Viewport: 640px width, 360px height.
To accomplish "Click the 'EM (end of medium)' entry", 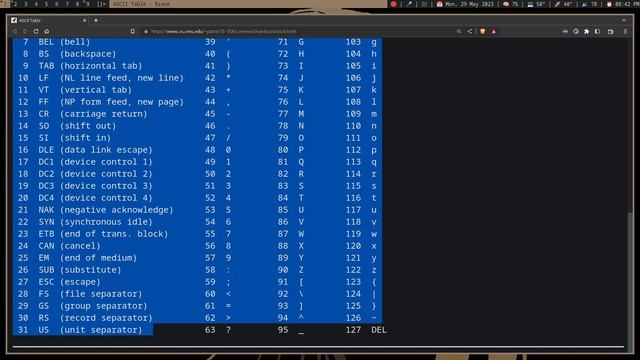I will click(x=88, y=258).
